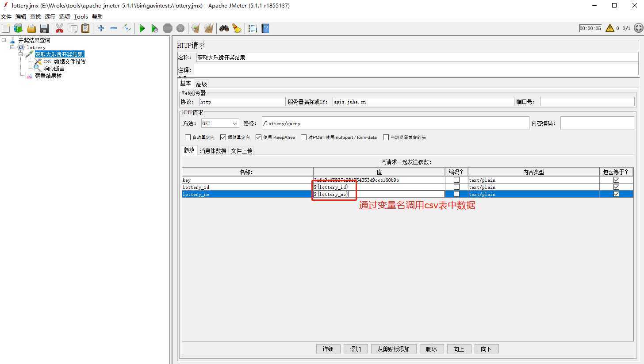Collapse the 获取大乐透开奖结果 sampler node
The width and height of the screenshot is (644, 364).
coord(21,54)
